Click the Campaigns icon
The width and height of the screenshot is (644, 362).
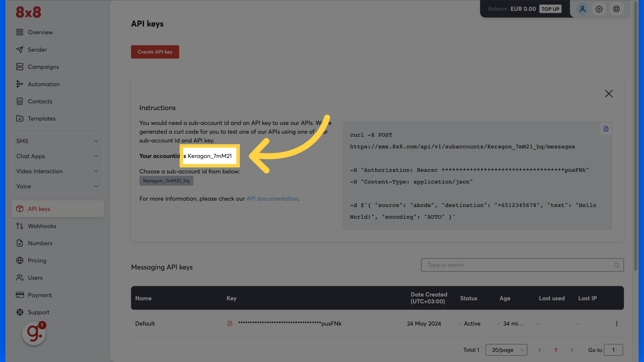click(x=20, y=67)
